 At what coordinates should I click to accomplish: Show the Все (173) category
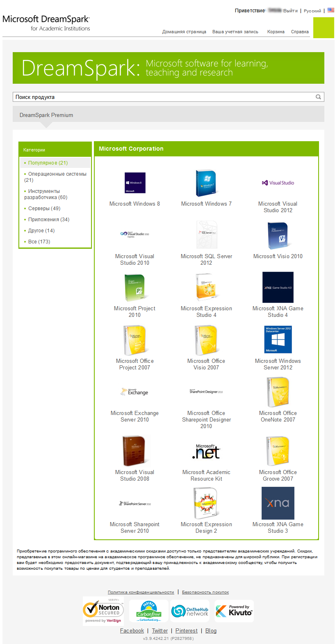pyautogui.click(x=39, y=242)
